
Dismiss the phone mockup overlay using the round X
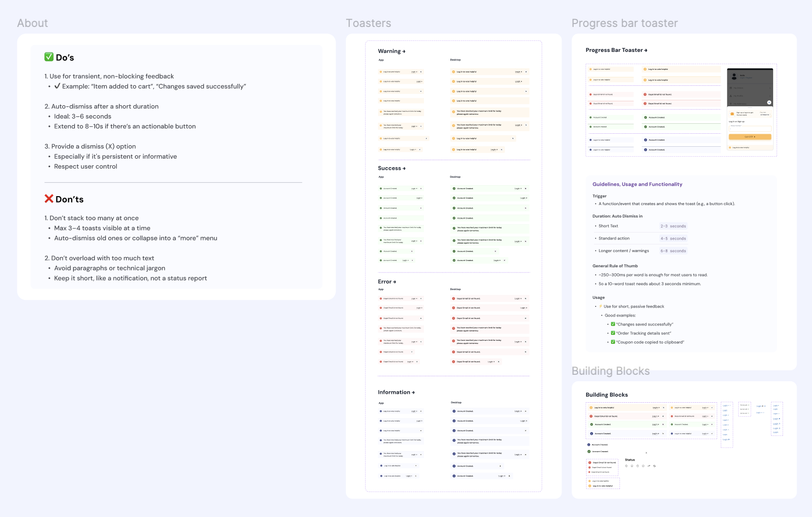[769, 102]
